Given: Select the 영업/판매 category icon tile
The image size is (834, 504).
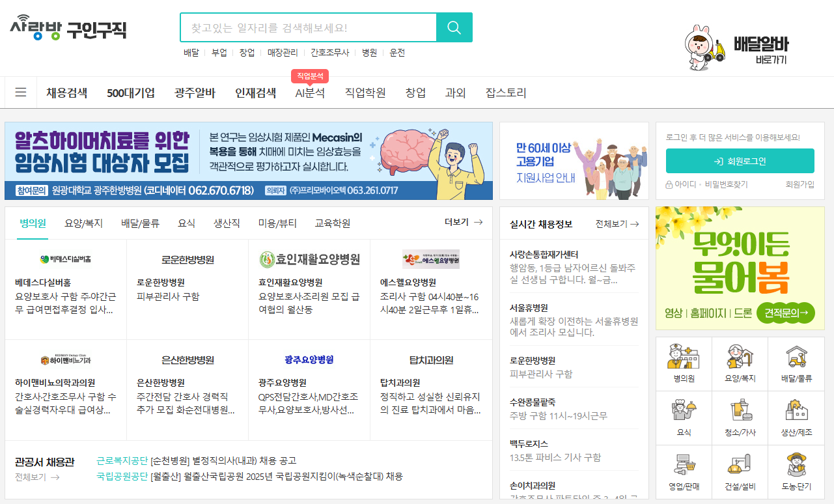Looking at the screenshot, I should (684, 471).
